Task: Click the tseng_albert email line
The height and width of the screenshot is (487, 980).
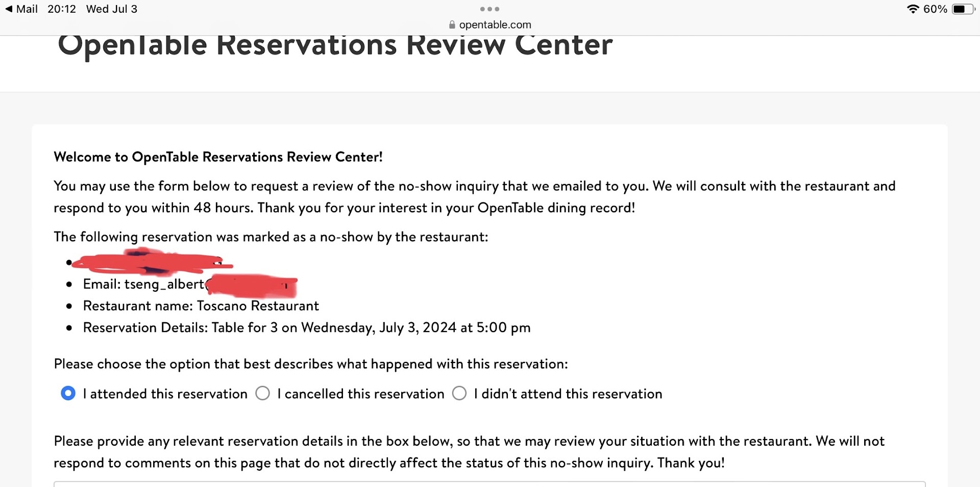Action: 143,284
